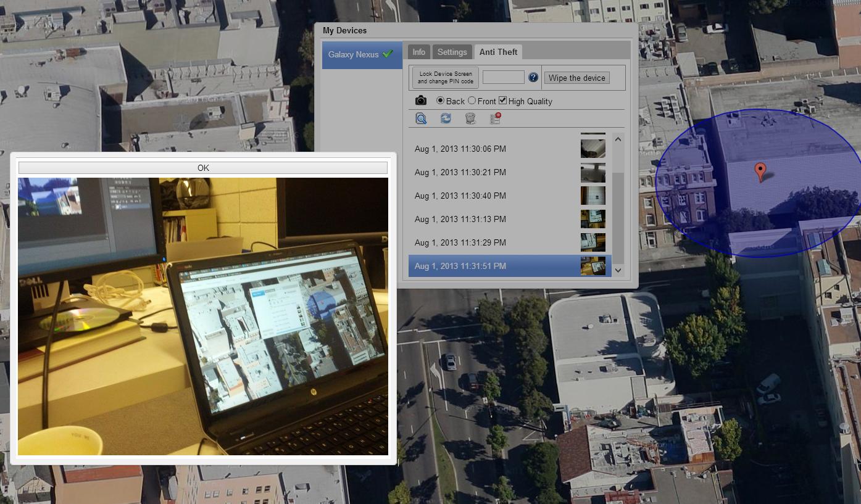The width and height of the screenshot is (861, 504).
Task: Open the Settings tab
Action: coord(452,52)
